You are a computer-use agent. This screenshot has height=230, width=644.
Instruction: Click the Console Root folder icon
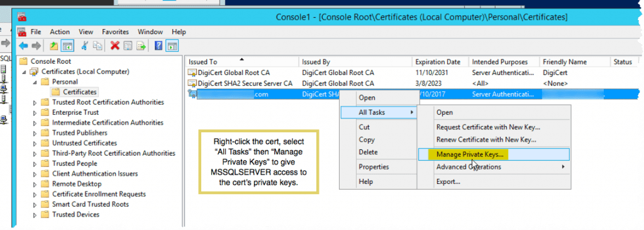pyautogui.click(x=23, y=61)
